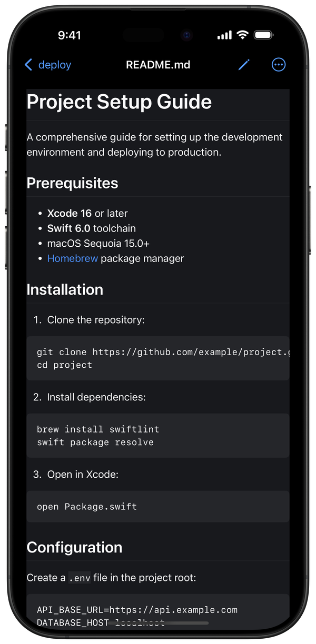Tap the open Package.swift code snippet

coord(158,506)
